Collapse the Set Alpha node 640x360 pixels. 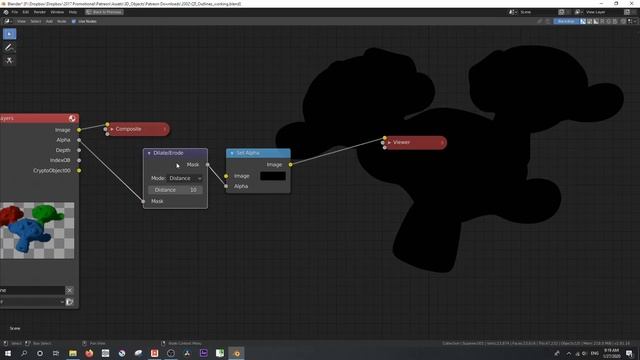(x=232, y=153)
